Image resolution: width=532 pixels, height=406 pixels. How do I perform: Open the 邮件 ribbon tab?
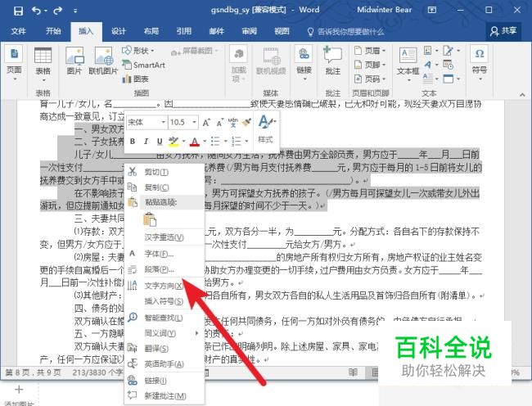point(216,31)
